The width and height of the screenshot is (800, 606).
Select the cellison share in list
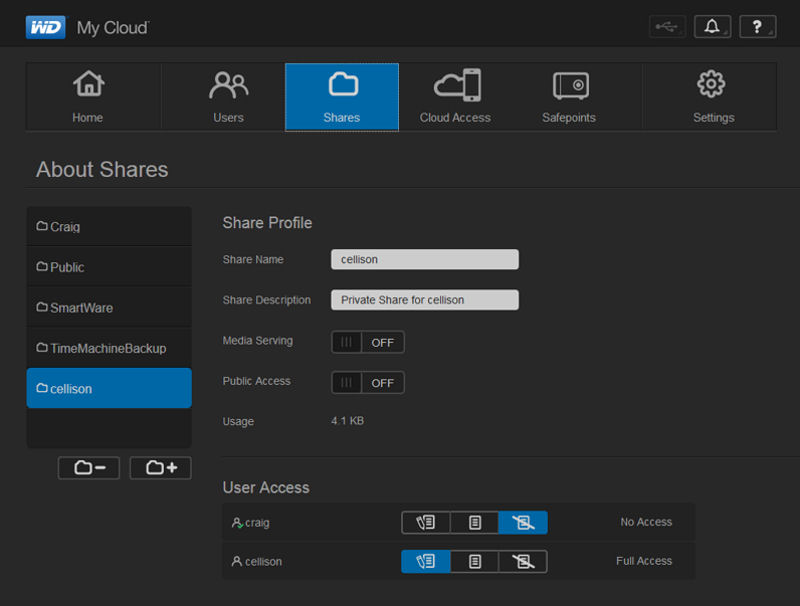[x=109, y=388]
